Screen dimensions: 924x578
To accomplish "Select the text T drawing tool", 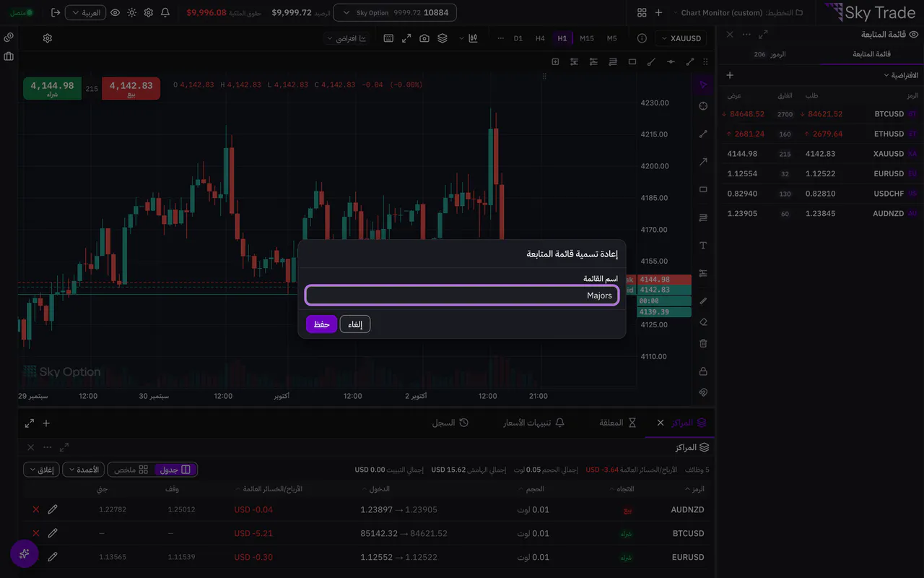I will tap(703, 246).
